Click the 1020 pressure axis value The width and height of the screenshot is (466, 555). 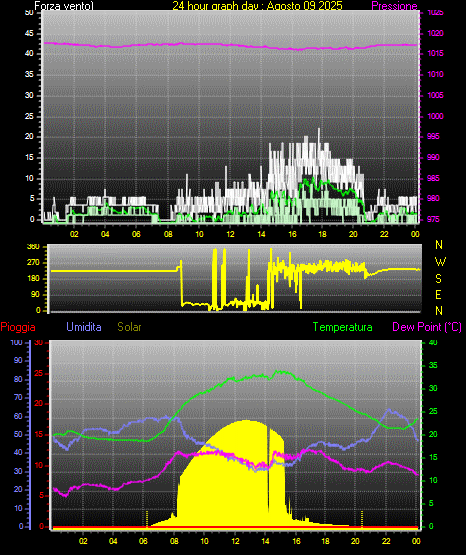pos(435,33)
